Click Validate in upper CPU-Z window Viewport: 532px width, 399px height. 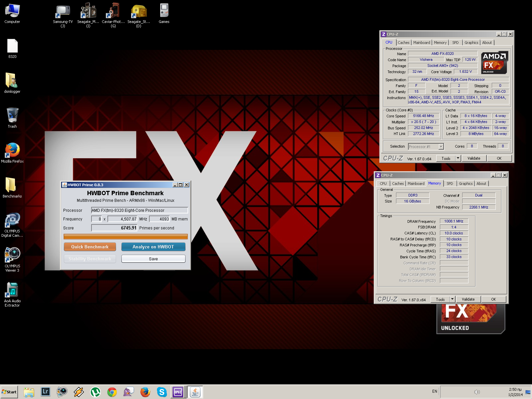tap(474, 158)
